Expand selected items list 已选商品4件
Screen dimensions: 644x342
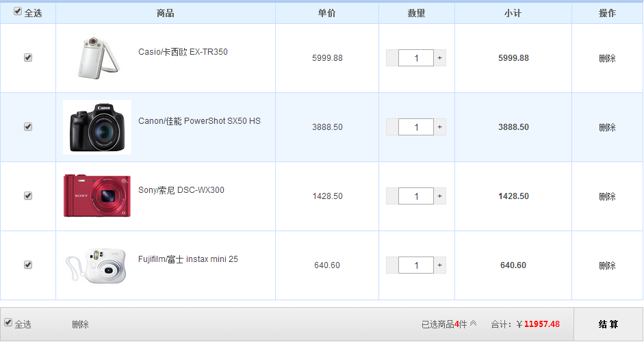[x=449, y=324]
